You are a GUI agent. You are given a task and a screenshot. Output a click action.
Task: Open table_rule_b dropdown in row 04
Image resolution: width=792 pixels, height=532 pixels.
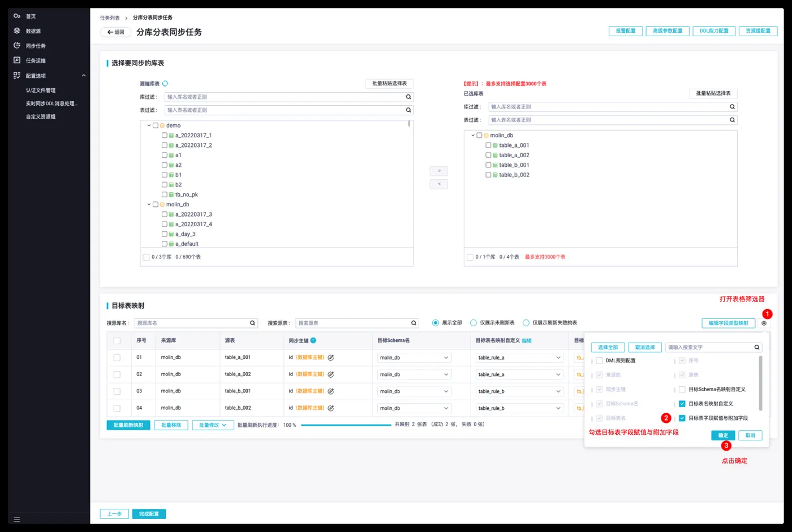[x=519, y=408]
